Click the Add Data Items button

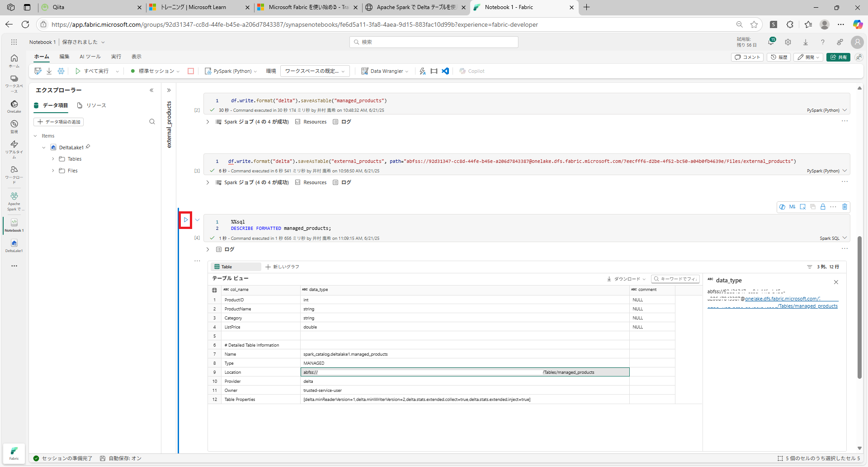tap(59, 122)
